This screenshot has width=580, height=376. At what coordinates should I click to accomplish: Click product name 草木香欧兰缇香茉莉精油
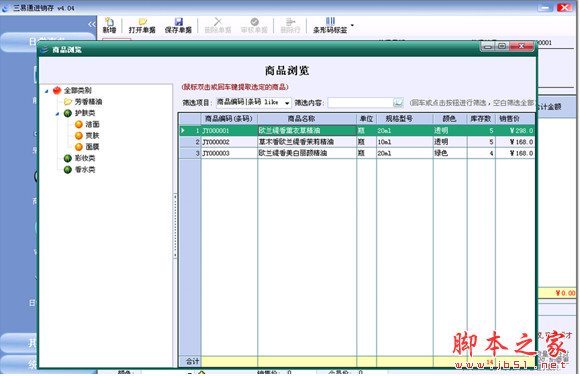tap(307, 142)
